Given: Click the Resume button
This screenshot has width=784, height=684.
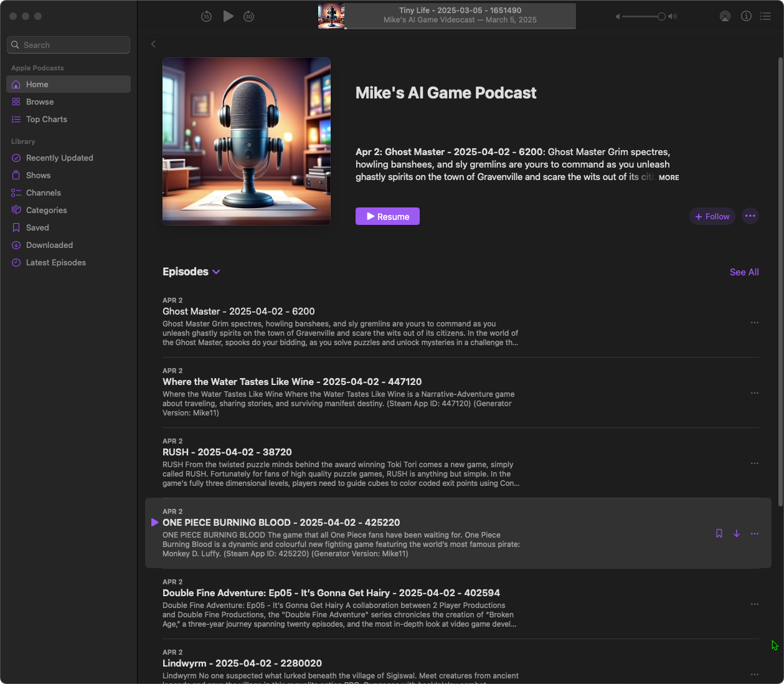Looking at the screenshot, I should [387, 216].
